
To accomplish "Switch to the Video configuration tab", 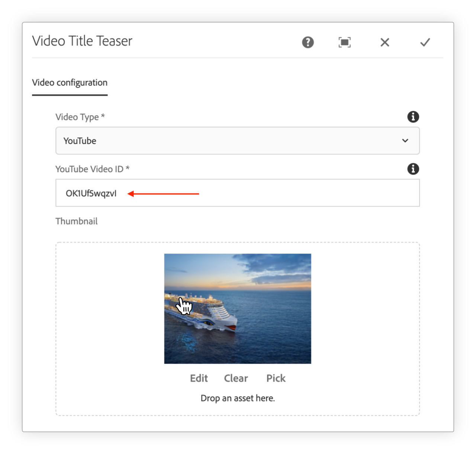I will (x=70, y=83).
